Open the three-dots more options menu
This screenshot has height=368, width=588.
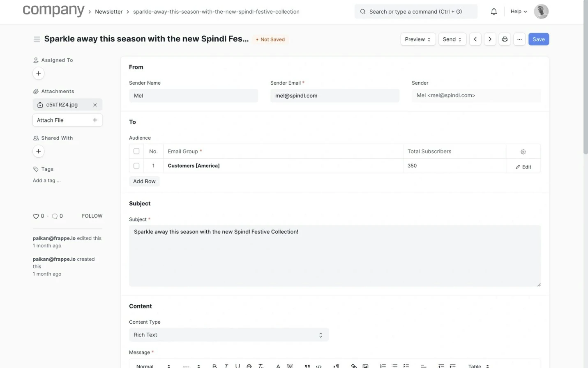[519, 39]
